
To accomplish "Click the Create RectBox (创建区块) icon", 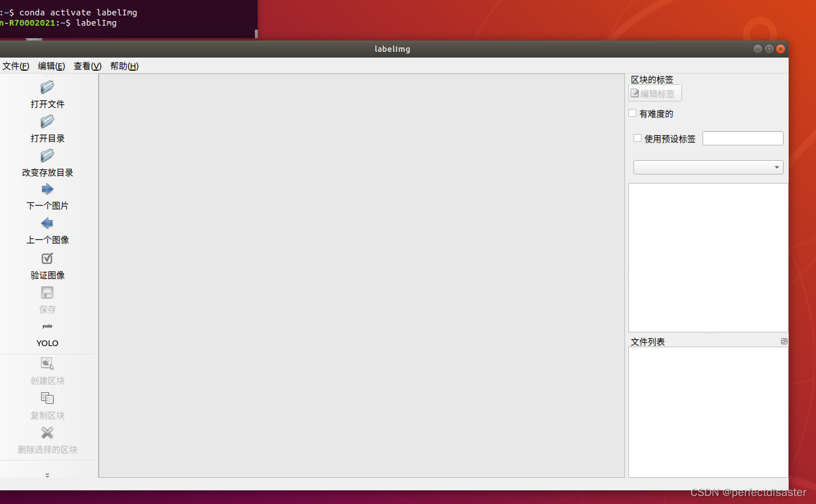I will [47, 364].
